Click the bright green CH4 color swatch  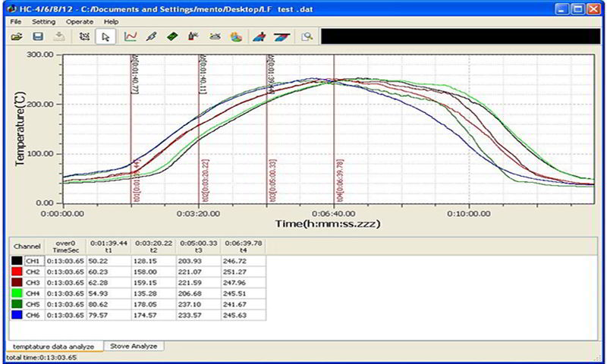pos(17,293)
